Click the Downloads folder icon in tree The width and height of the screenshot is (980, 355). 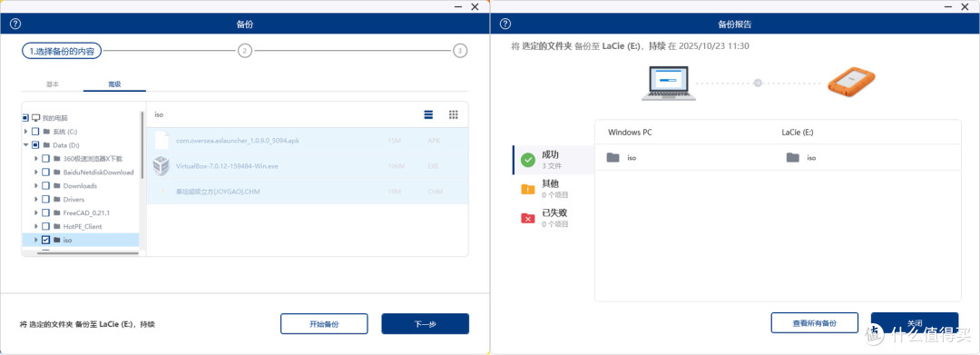pos(57,185)
